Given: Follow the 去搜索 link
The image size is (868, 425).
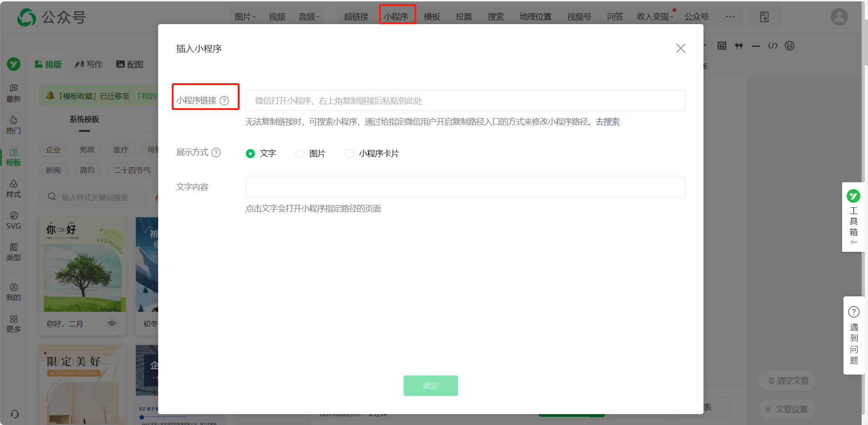Looking at the screenshot, I should pyautogui.click(x=608, y=122).
